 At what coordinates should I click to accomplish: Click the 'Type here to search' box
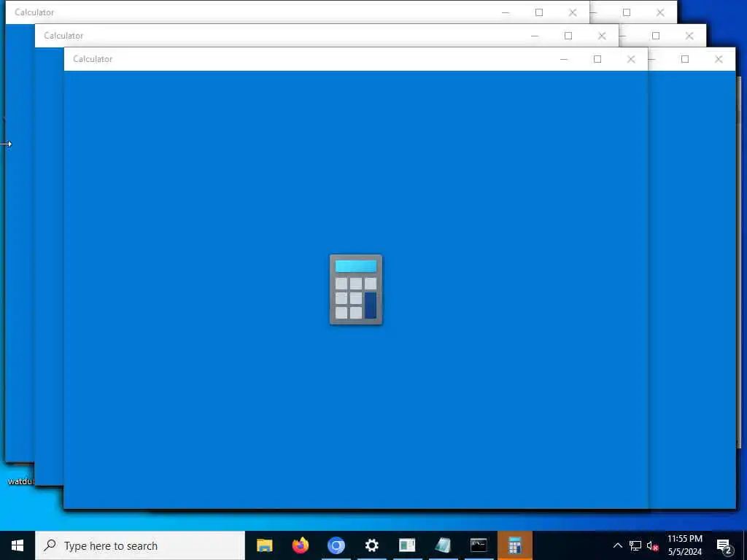(x=140, y=545)
